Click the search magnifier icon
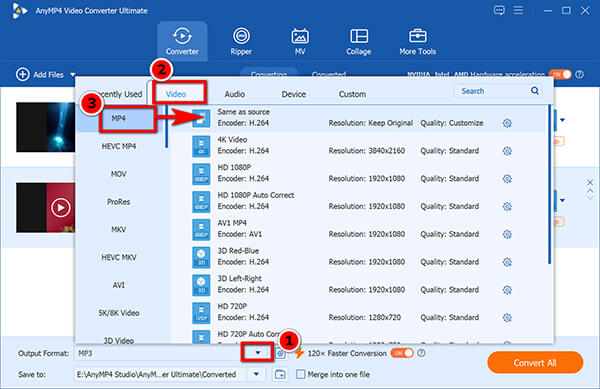 [535, 91]
